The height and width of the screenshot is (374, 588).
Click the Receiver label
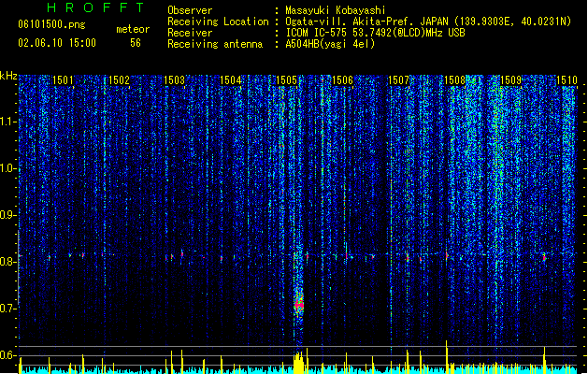190,33
